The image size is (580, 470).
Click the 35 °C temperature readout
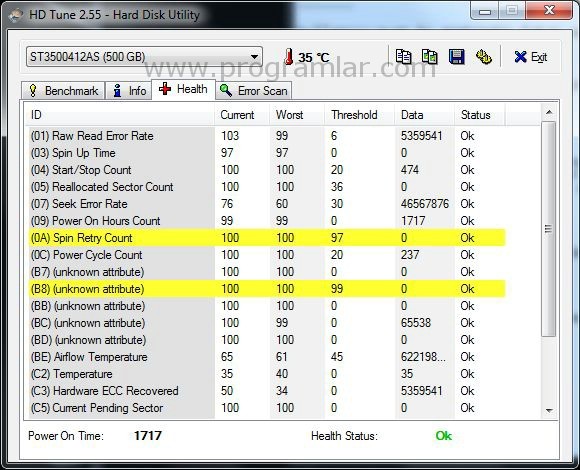(x=314, y=57)
